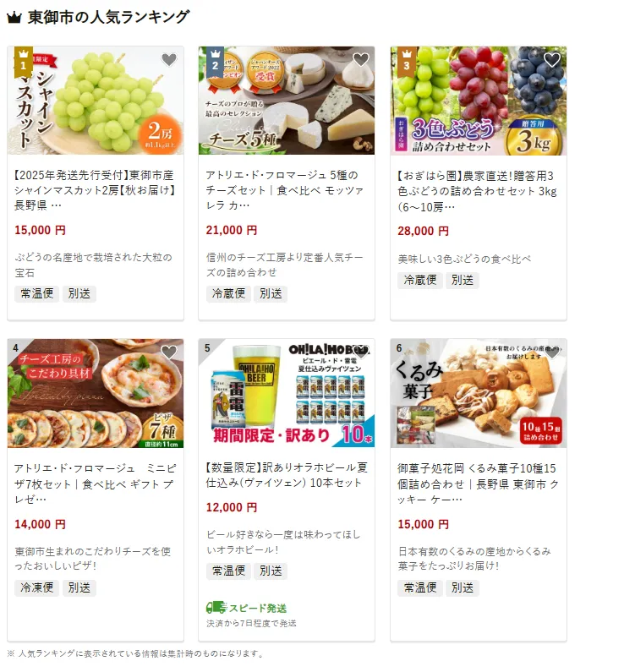
Task: Click 別送 tag on くるみ菓子 card
Action: (463, 587)
